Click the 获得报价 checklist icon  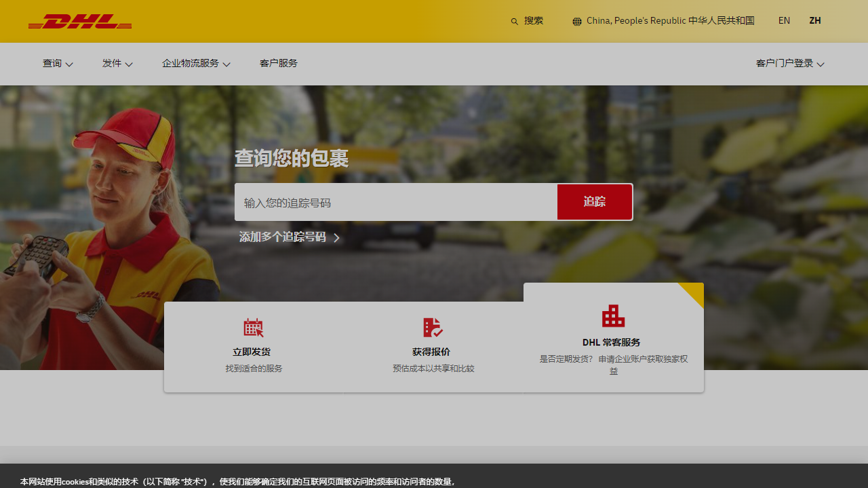(433, 327)
